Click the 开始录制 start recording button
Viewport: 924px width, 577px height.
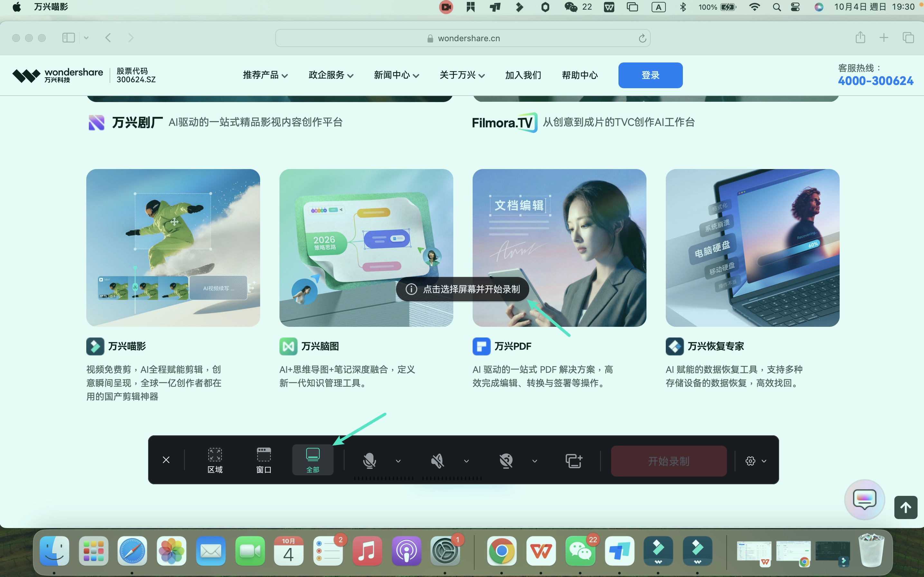coord(668,461)
